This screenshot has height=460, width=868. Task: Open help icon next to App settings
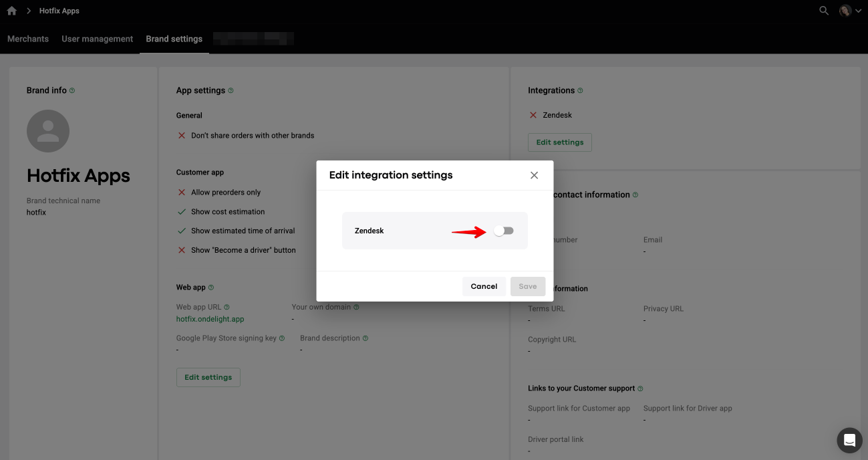click(231, 90)
